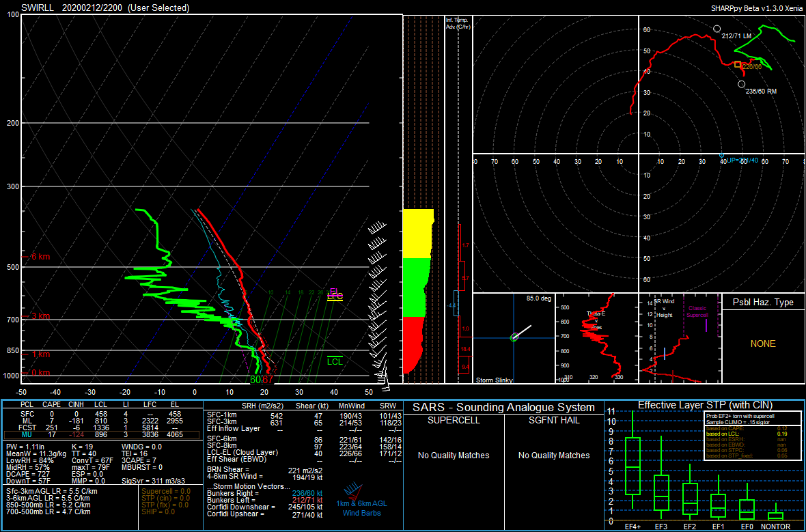Click the based on LCL probability line
This screenshot has width=806, height=532.
click(x=747, y=433)
